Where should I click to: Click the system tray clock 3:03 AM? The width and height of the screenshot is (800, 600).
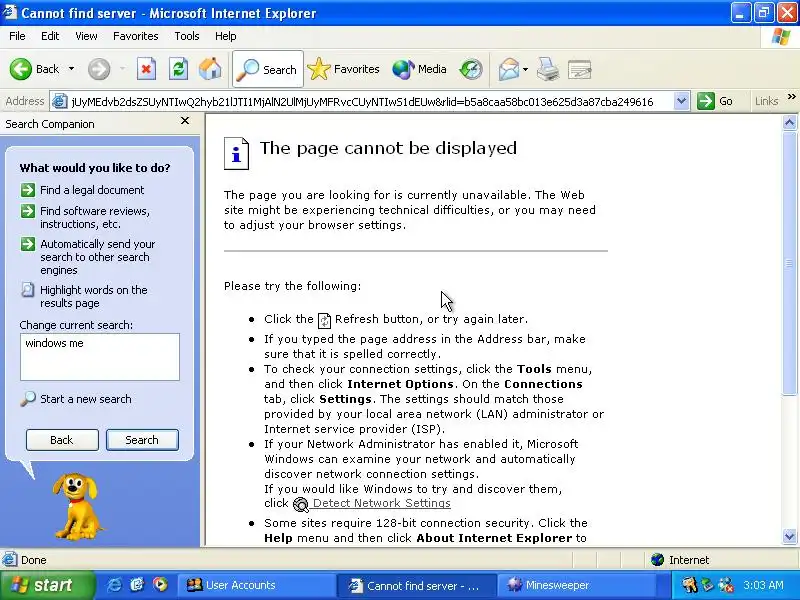coord(763,585)
